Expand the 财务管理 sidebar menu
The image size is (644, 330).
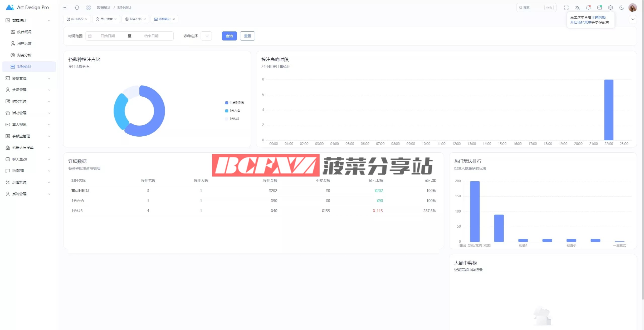click(28, 101)
